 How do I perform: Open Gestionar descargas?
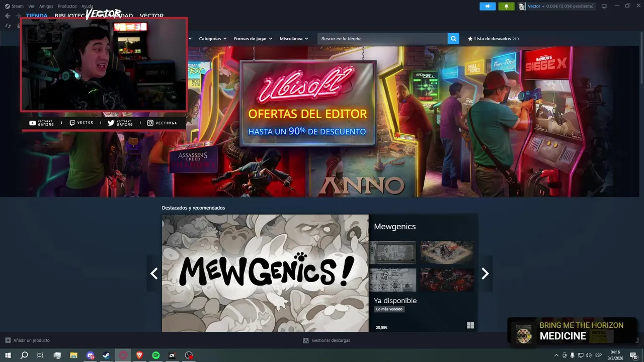pyautogui.click(x=327, y=340)
